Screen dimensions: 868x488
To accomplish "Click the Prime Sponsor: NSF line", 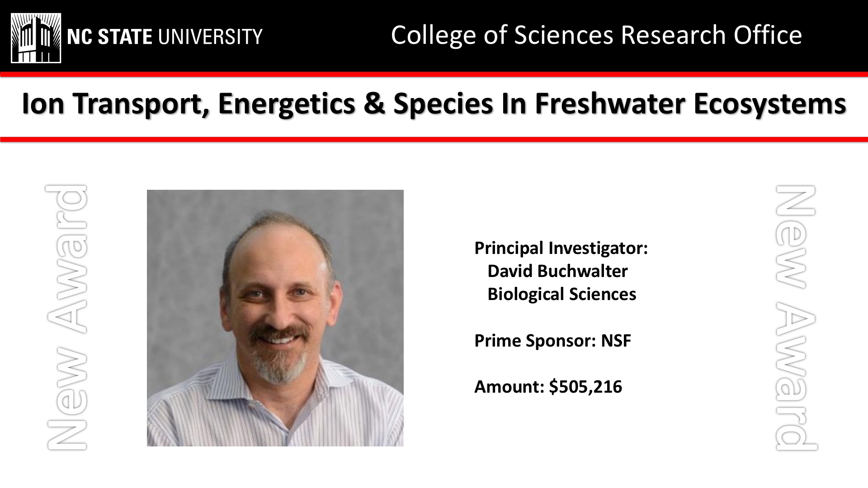I will 552,341.
